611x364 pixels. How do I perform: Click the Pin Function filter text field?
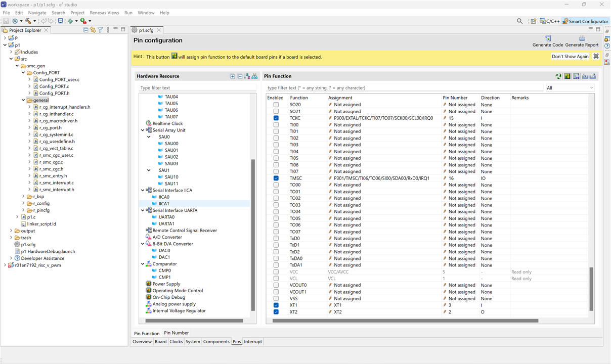pos(404,88)
